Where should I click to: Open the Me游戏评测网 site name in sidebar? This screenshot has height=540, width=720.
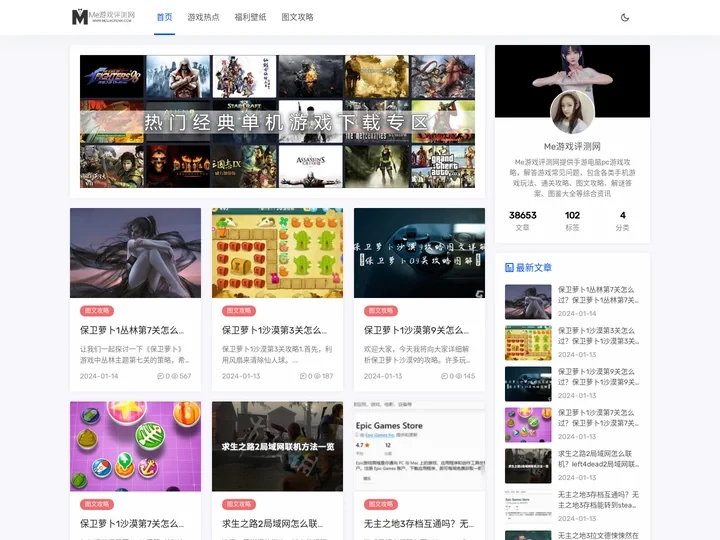tap(572, 146)
